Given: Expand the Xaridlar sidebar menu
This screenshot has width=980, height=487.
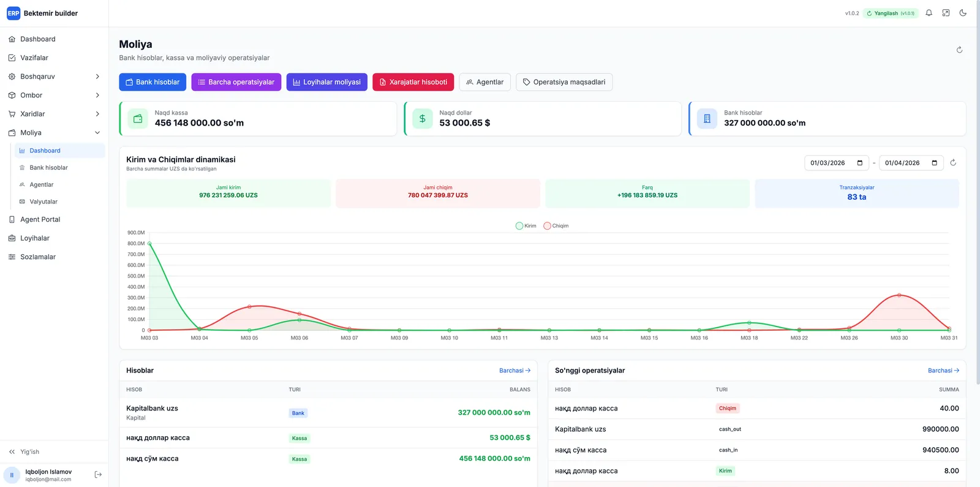Looking at the screenshot, I should 55,114.
